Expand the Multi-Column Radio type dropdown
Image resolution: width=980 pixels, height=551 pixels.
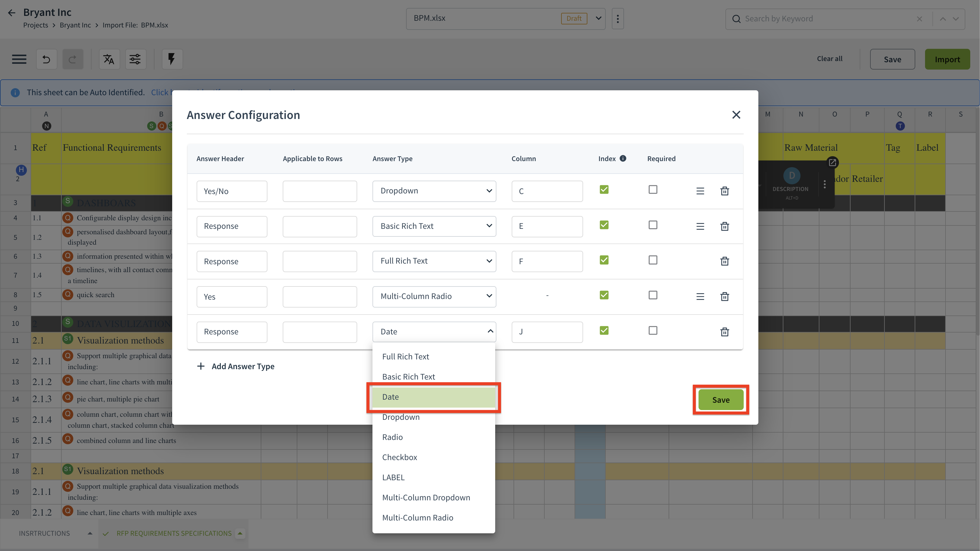pyautogui.click(x=434, y=296)
